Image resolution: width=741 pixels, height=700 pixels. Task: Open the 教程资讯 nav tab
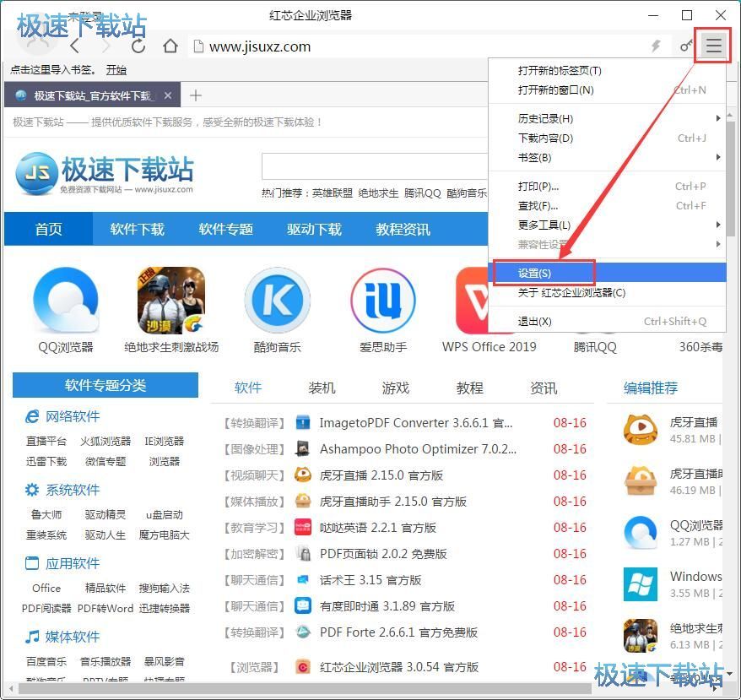pyautogui.click(x=403, y=229)
